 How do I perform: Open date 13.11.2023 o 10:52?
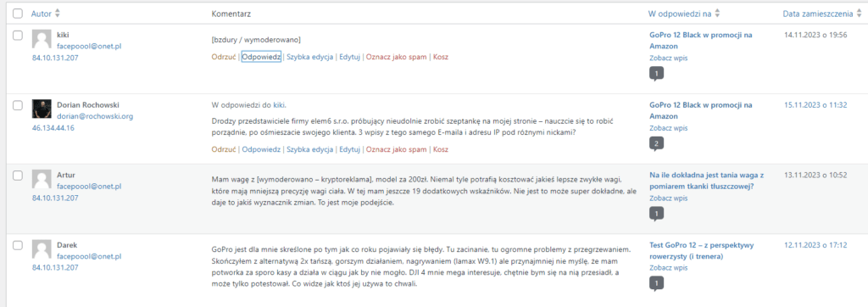(x=816, y=175)
